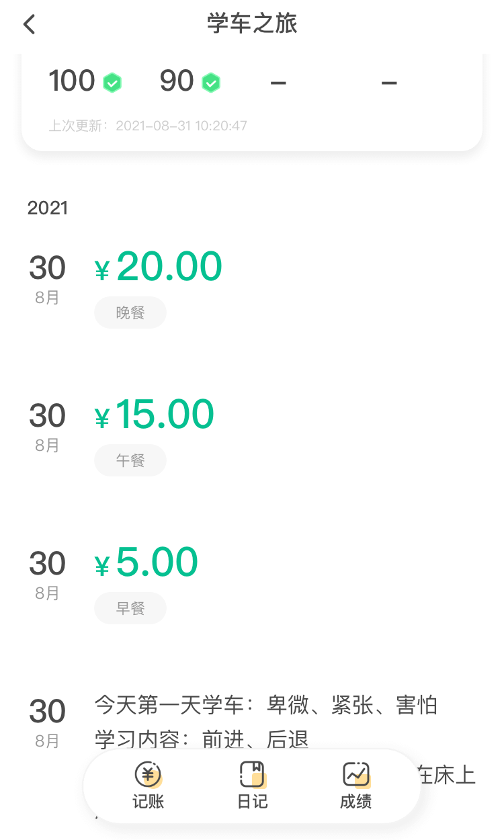Open the 记账 bookkeeping icon
Screen dimensions: 504x840
coord(148,776)
